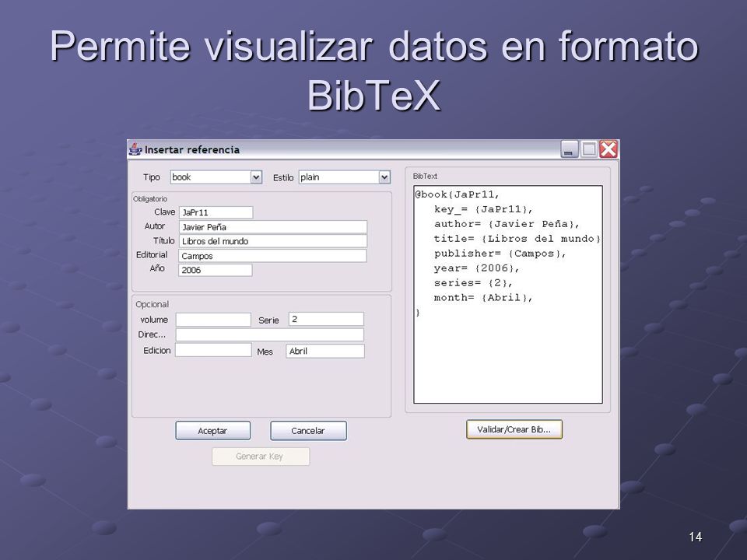This screenshot has width=747, height=560.
Task: Click the Estilo label
Action: pyautogui.click(x=283, y=177)
